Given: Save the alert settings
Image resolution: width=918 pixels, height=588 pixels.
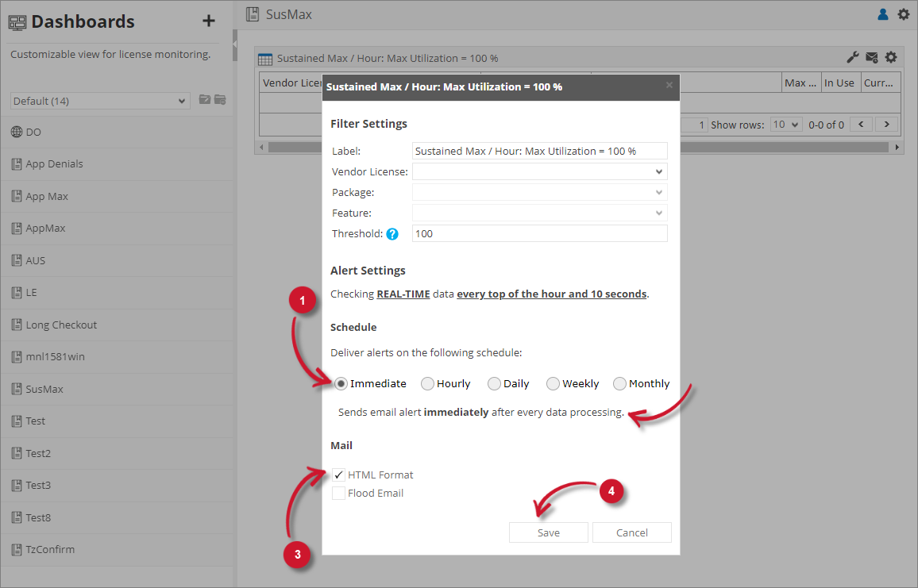Looking at the screenshot, I should [x=549, y=532].
